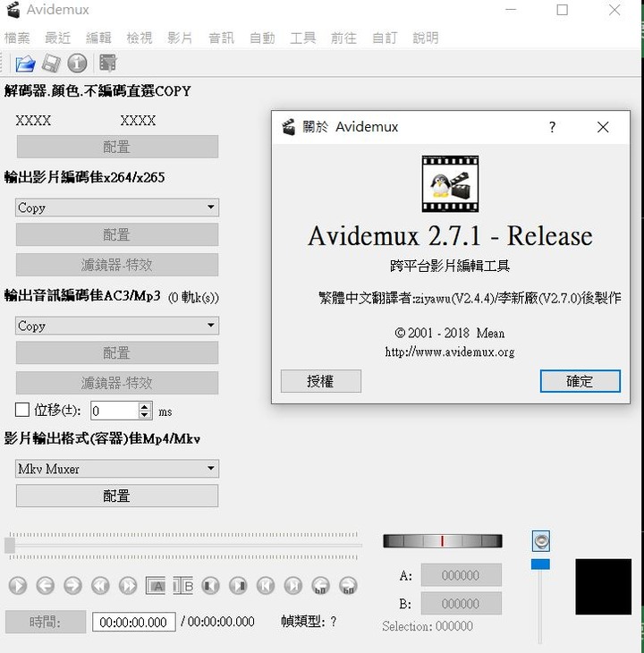Open the 自動 menu

[262, 38]
